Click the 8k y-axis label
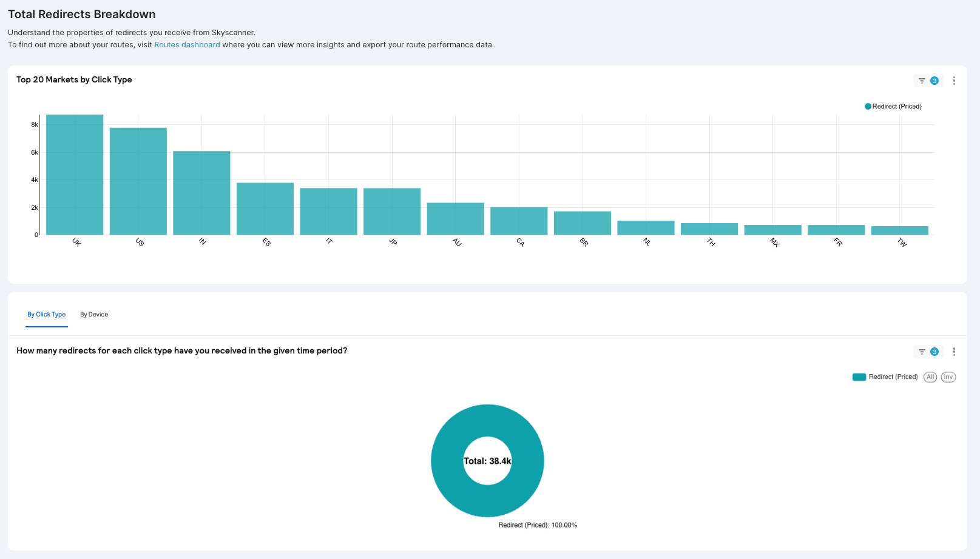Screen dimensions: 980x559 click(x=35, y=124)
